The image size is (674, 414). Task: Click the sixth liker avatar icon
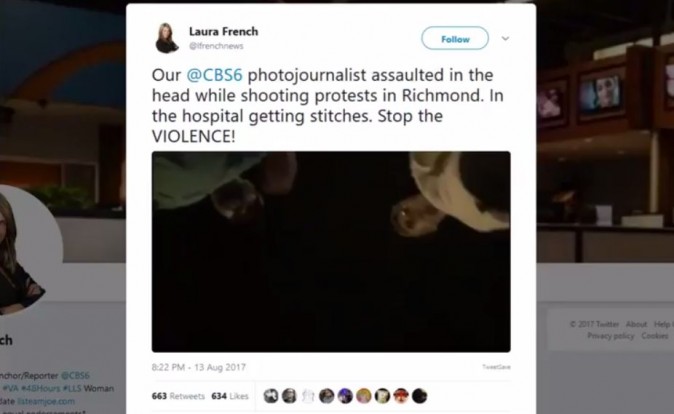[x=364, y=396]
